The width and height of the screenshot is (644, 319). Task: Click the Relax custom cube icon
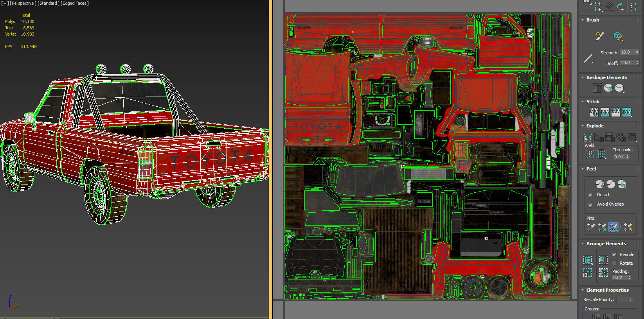(x=619, y=88)
